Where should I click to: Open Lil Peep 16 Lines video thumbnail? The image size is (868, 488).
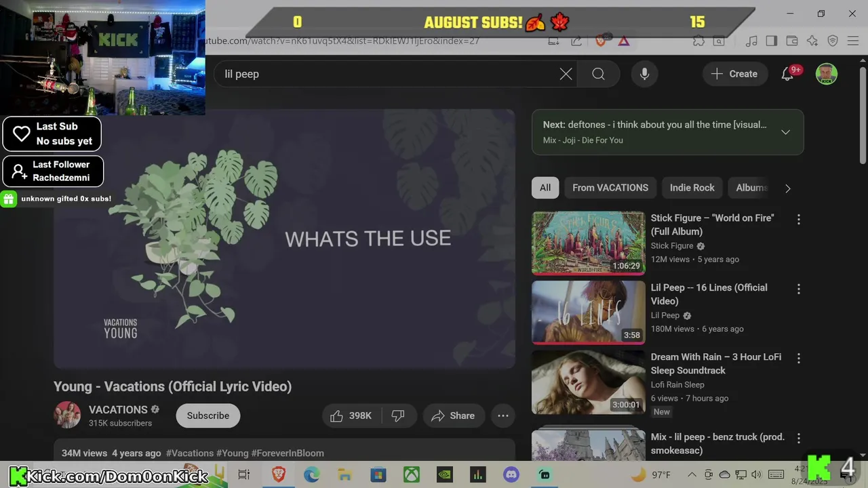point(588,312)
